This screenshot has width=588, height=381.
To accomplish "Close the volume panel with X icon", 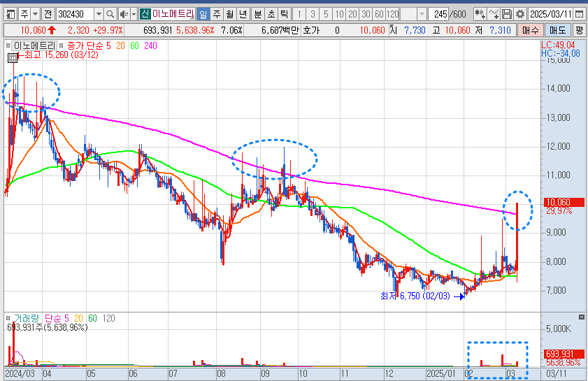I will pyautogui.click(x=582, y=317).
